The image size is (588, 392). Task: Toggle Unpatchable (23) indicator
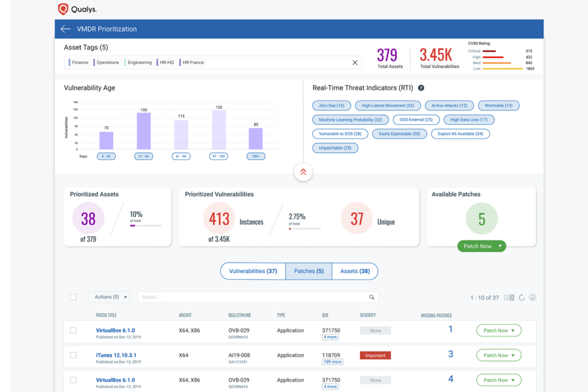click(335, 148)
